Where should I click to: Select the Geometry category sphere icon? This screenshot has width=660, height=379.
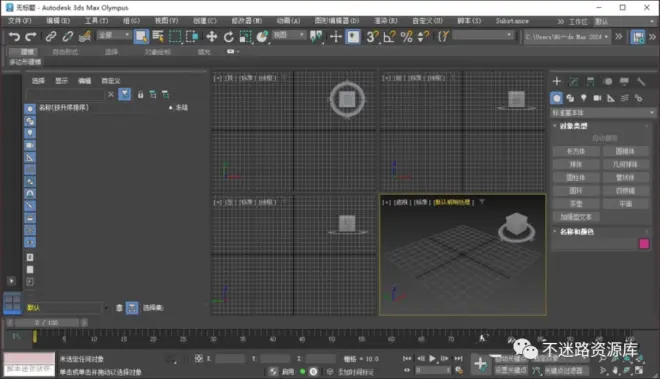point(556,98)
